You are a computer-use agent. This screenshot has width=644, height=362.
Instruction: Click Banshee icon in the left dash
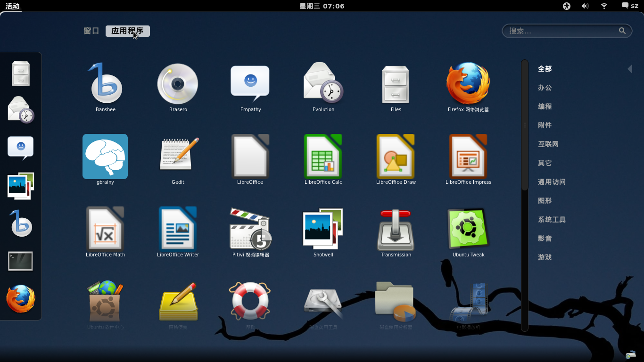click(21, 223)
